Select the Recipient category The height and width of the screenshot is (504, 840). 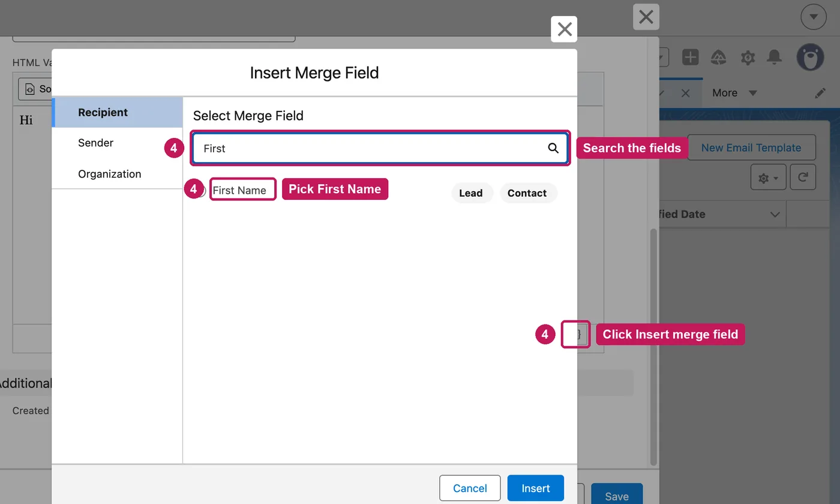(117, 112)
